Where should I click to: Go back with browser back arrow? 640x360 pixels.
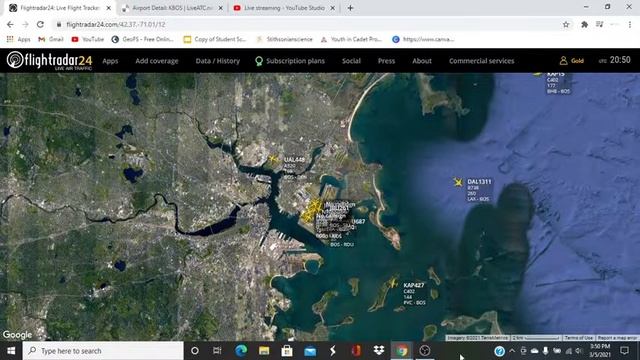[10, 24]
